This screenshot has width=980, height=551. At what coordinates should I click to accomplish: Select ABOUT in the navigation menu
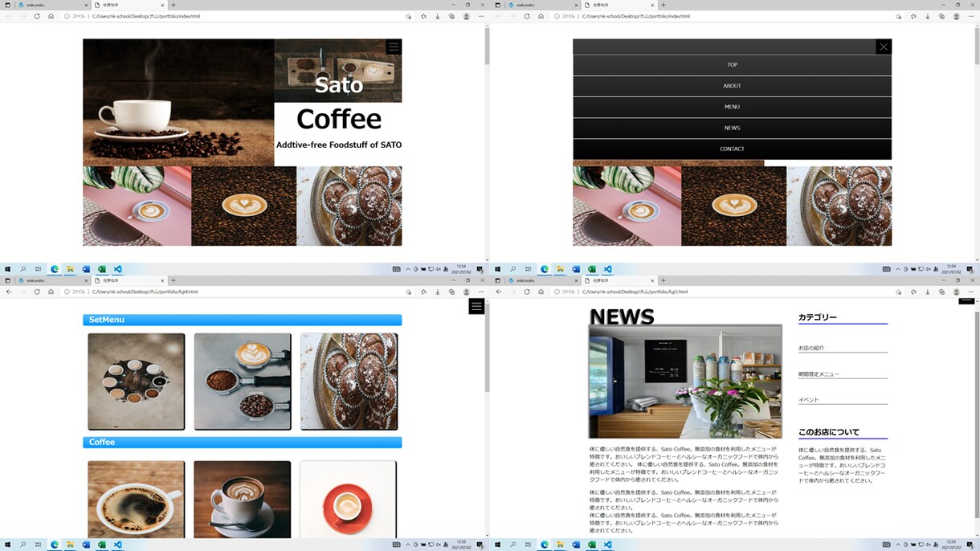point(732,86)
